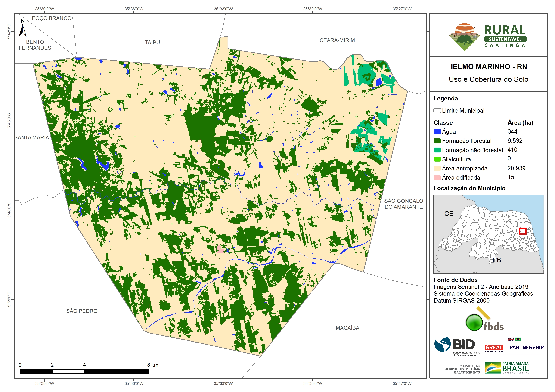Screen dimensions: 555x392
Task: Click the GREAT for Partnership logo
Action: pos(514,347)
